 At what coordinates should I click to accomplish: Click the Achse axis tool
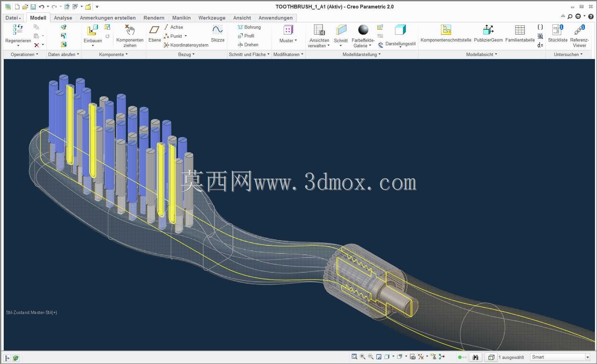click(174, 27)
